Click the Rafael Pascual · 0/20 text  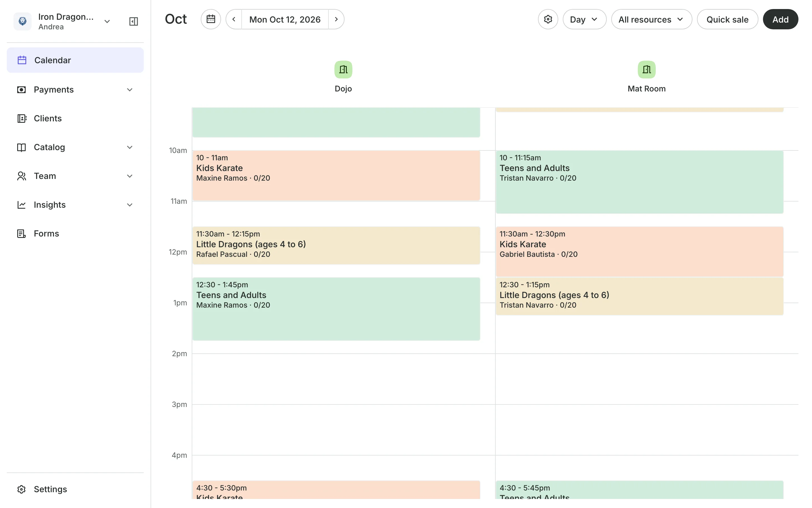tap(233, 254)
